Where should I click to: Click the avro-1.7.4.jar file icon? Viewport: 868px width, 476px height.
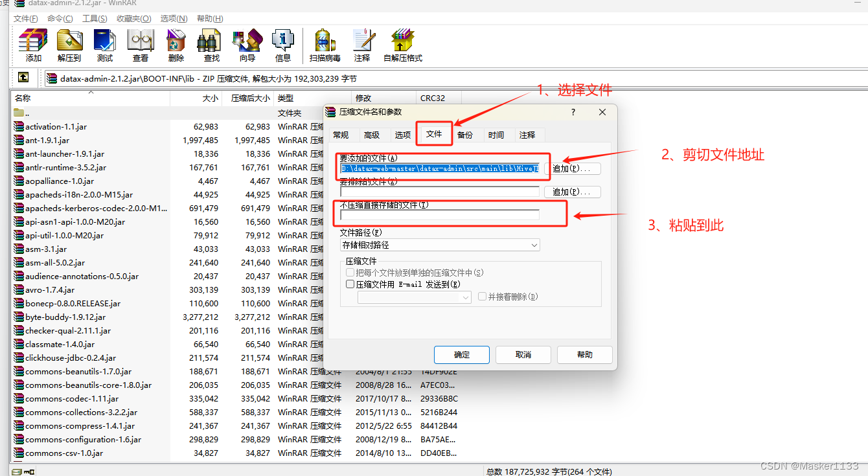point(19,290)
